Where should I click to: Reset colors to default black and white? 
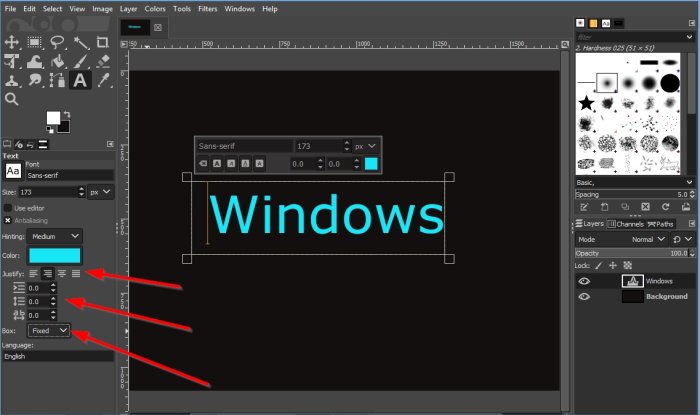49,130
